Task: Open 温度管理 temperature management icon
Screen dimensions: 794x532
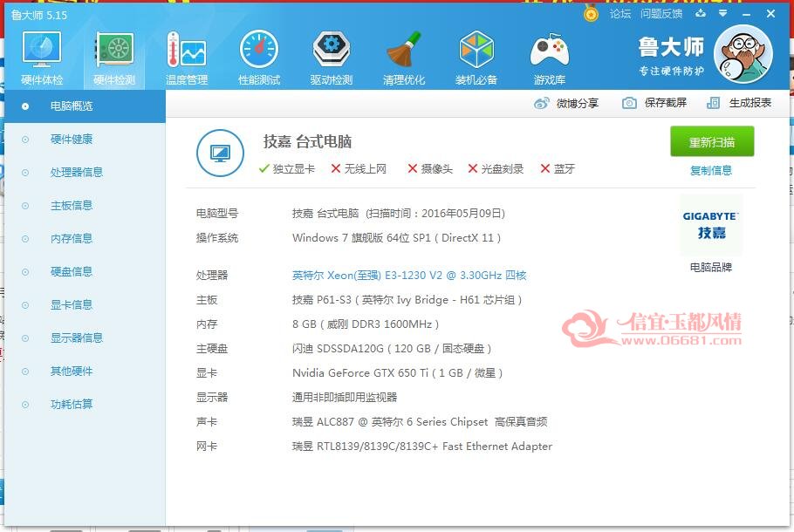Action: point(187,58)
